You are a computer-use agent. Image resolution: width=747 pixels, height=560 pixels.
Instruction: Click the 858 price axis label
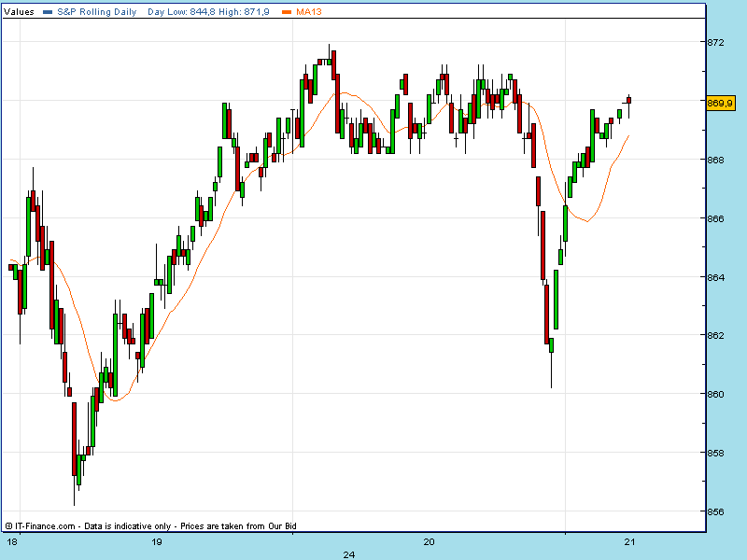(x=715, y=453)
